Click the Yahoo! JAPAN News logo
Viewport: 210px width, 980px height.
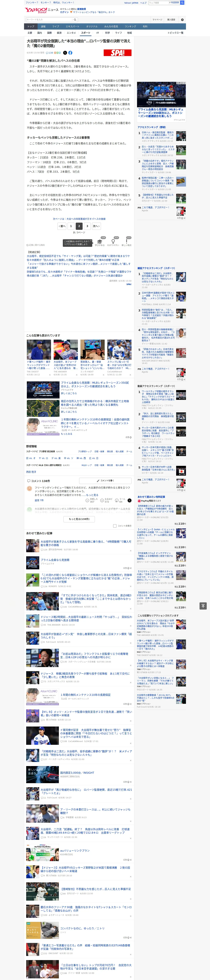(x=42, y=11)
